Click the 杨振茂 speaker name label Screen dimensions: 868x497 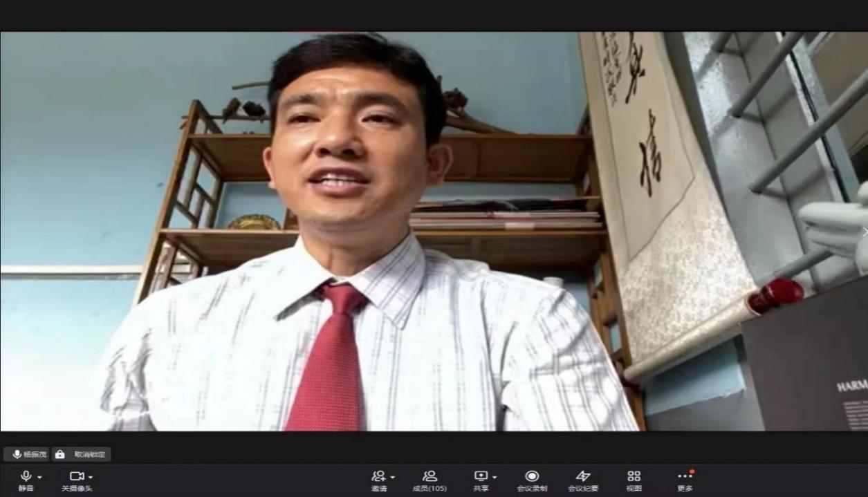click(33, 454)
